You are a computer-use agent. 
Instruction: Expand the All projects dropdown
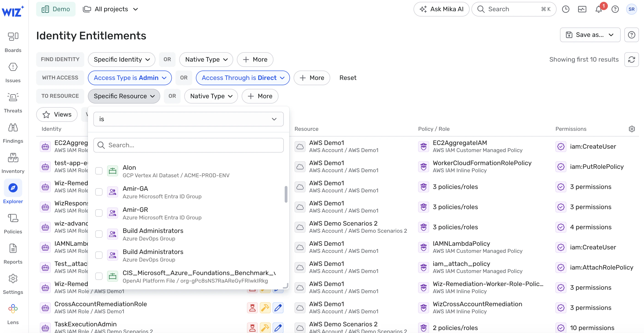[111, 9]
